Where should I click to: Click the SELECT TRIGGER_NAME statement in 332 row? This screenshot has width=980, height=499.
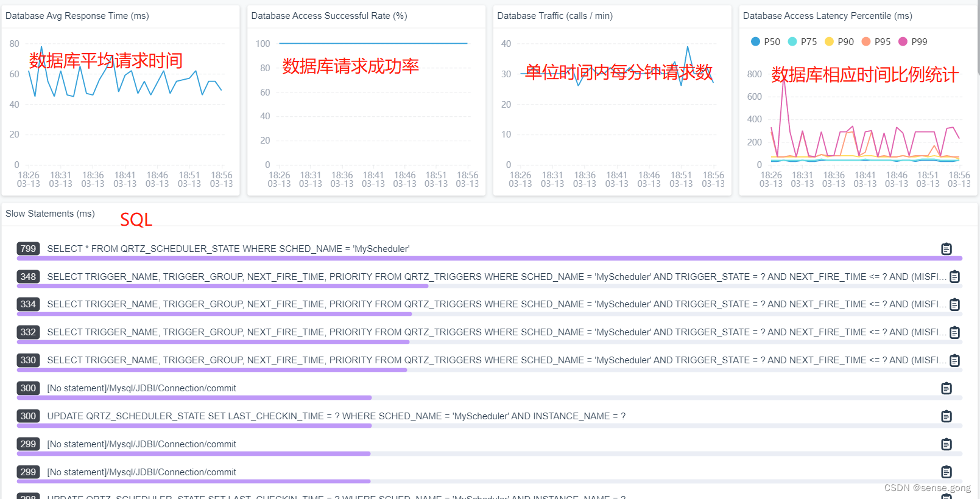497,332
